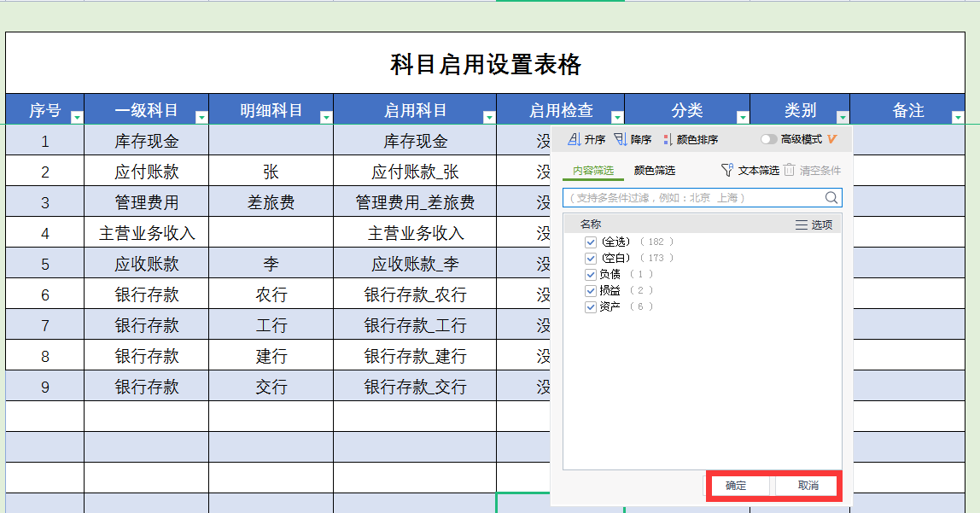Select cell 主营业务收入 in 启用科目 column
This screenshot has width=980, height=513.
[x=415, y=232]
